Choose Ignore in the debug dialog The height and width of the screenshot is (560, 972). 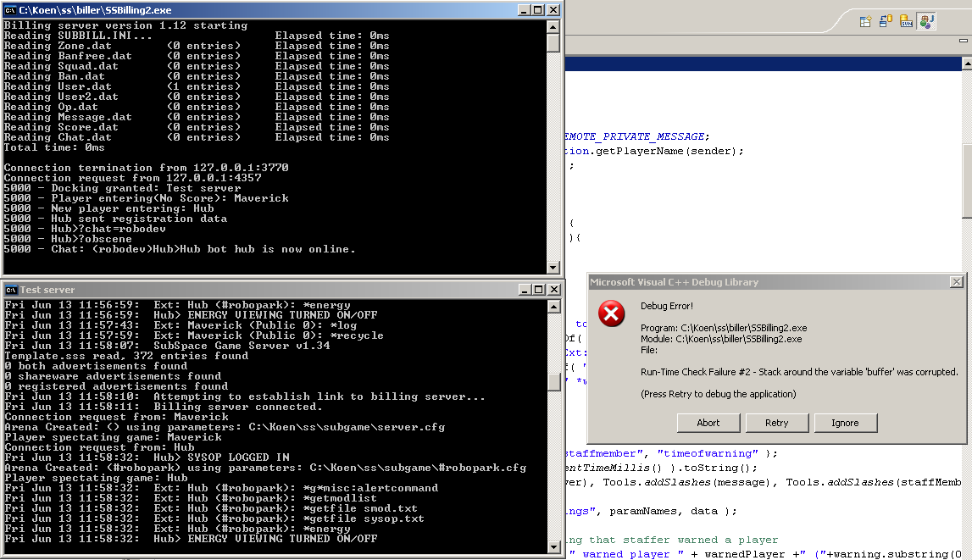point(845,423)
